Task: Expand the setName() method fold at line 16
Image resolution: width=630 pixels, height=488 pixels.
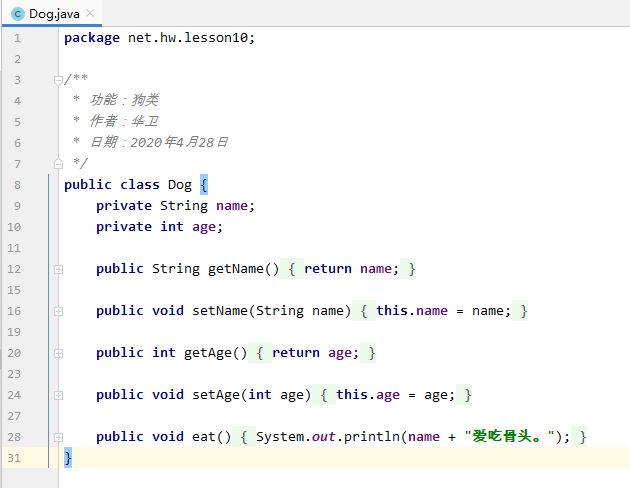Action: [58, 311]
